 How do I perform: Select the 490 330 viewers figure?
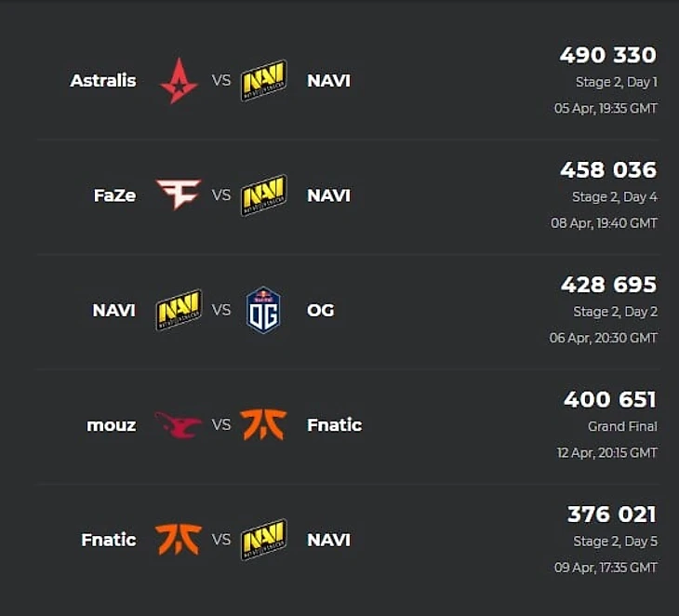click(607, 55)
